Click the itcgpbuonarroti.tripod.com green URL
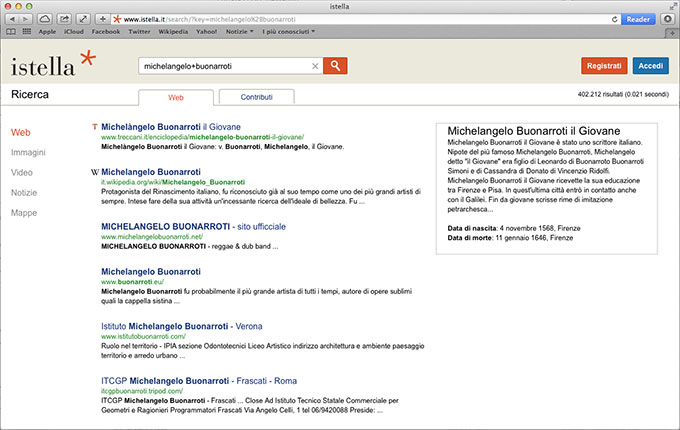 pyautogui.click(x=142, y=391)
